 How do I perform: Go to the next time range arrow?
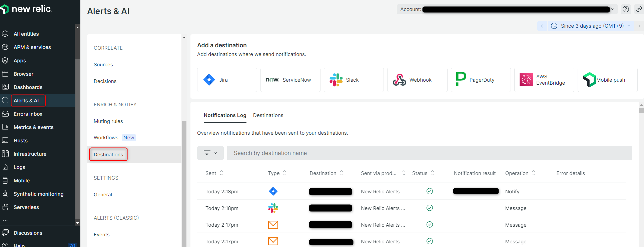pos(639,26)
